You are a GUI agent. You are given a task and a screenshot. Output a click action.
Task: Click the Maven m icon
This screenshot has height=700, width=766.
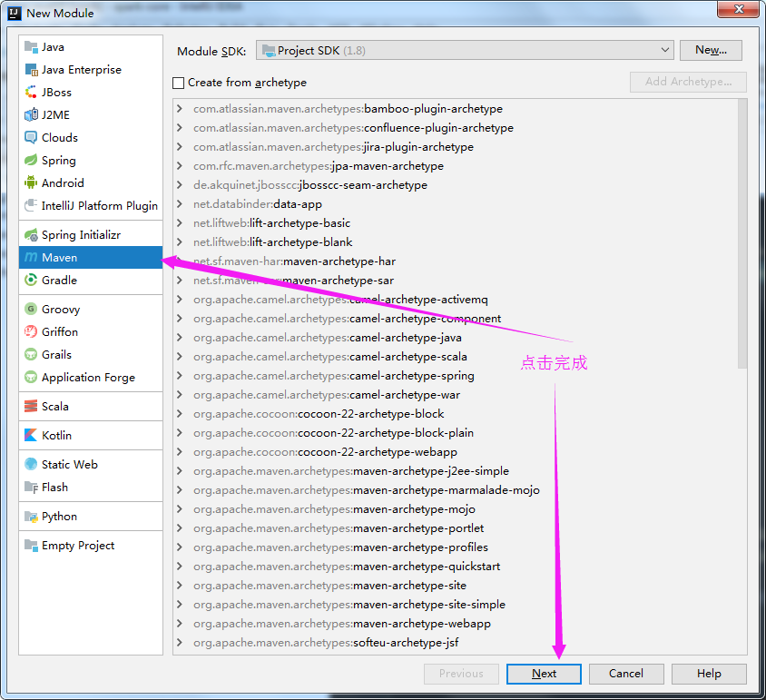(31, 257)
